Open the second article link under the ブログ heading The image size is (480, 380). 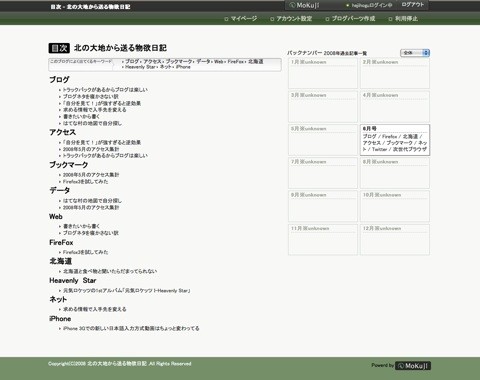(x=91, y=97)
